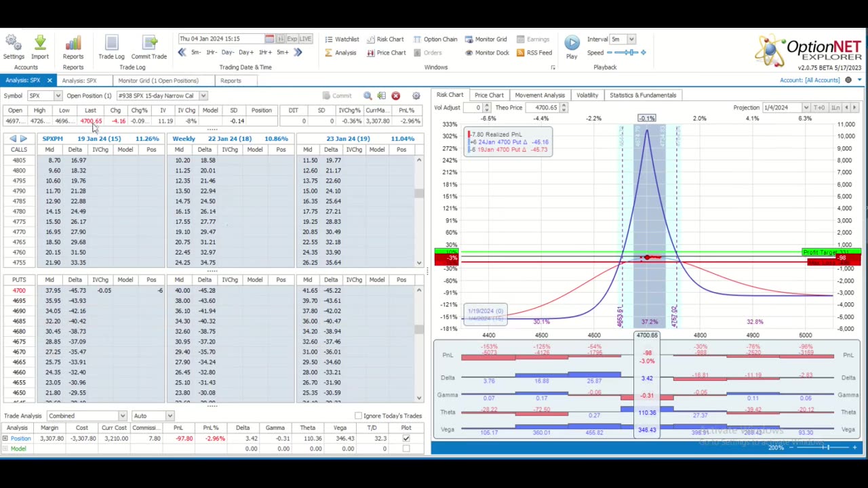Switch to the Volatility tab
This screenshot has height=488, width=868.
pos(587,96)
